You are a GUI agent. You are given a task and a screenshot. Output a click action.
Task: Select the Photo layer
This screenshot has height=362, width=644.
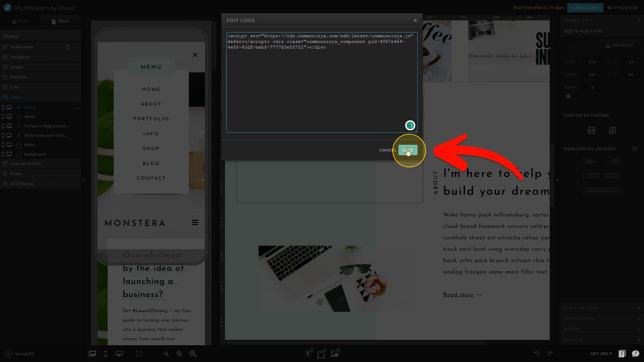pos(29,145)
